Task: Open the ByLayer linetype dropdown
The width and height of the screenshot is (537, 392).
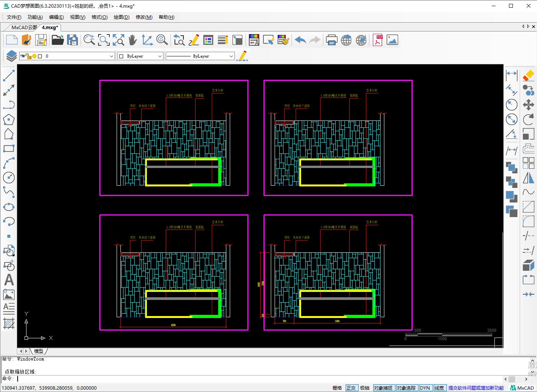Action: coord(231,56)
